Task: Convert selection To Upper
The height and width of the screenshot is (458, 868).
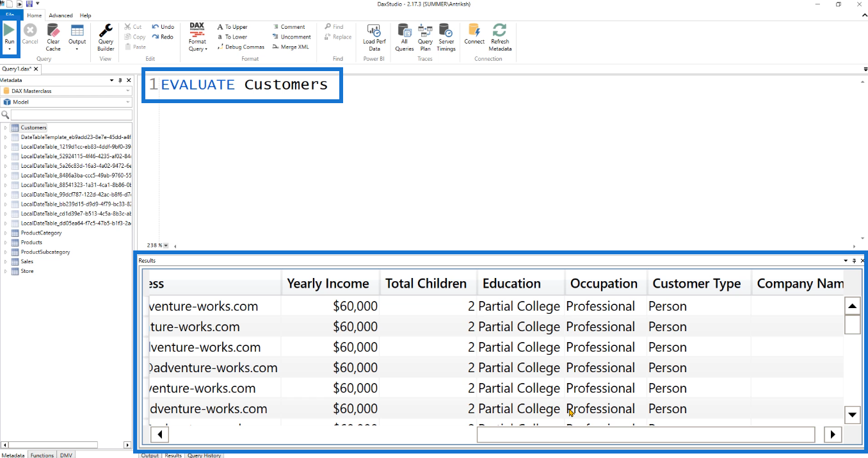Action: (232, 27)
